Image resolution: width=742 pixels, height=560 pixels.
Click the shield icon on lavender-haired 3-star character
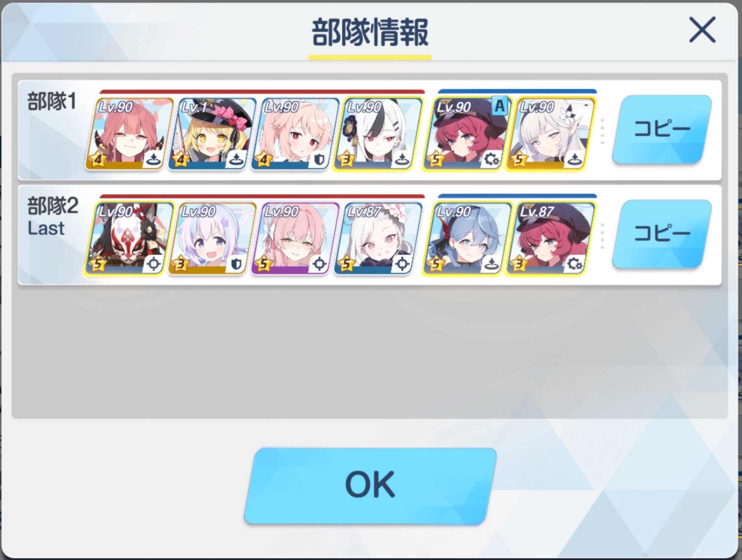point(236,264)
